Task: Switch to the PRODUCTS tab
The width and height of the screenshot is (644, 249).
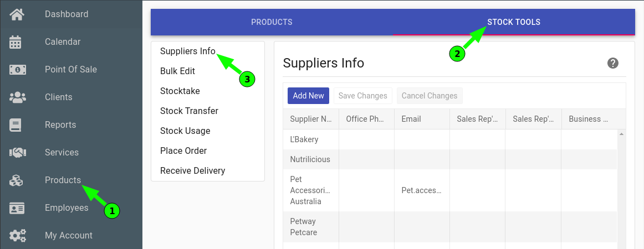Action: 272,22
